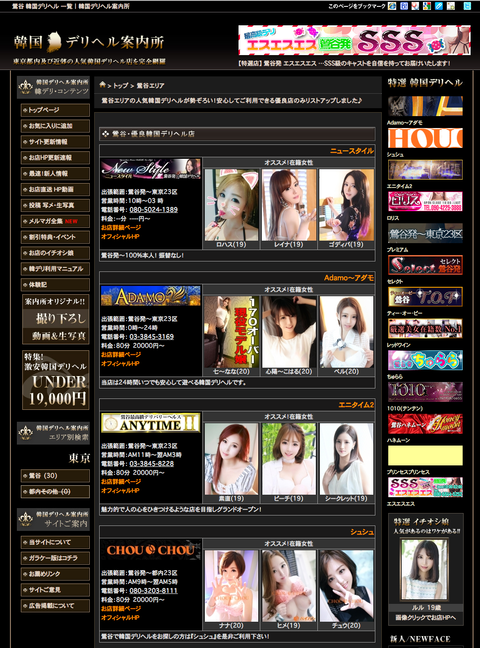Open 投稿 写メ・生写真 menu item
480x648 pixels.
55,205
